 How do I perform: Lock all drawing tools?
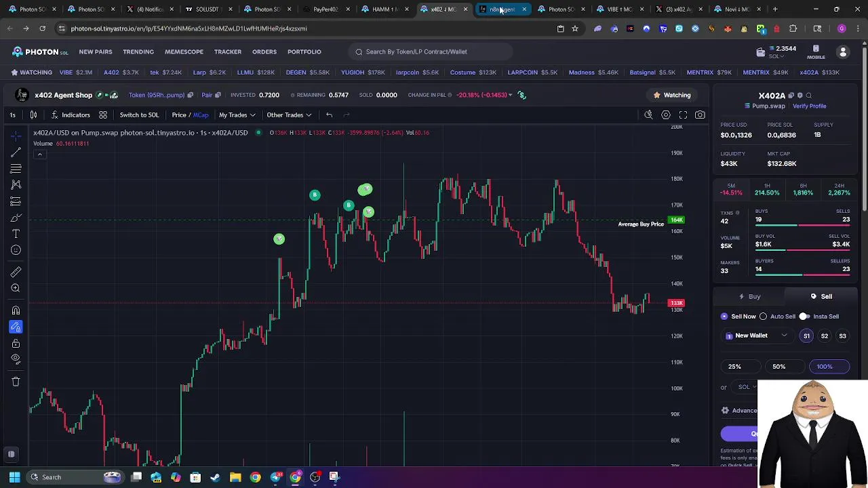[x=16, y=344]
